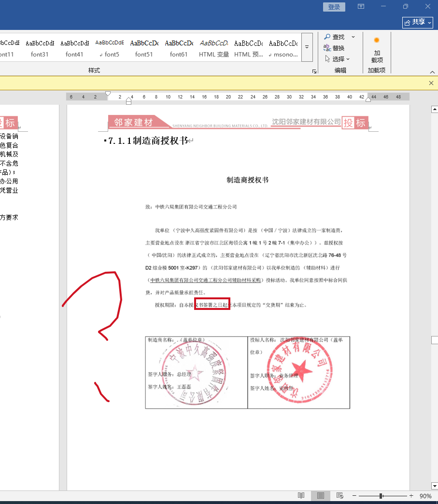Click the vertical scrollbar up arrow

pos(435,110)
